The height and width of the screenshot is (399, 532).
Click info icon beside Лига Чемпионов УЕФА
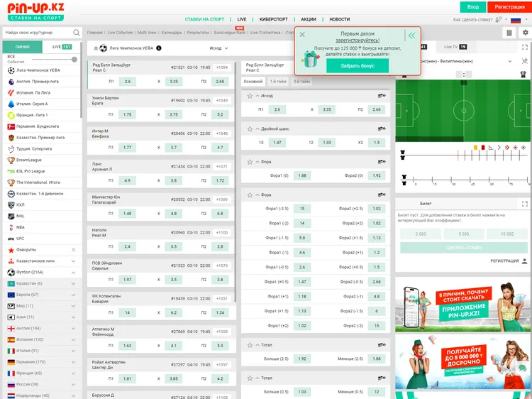158,48
